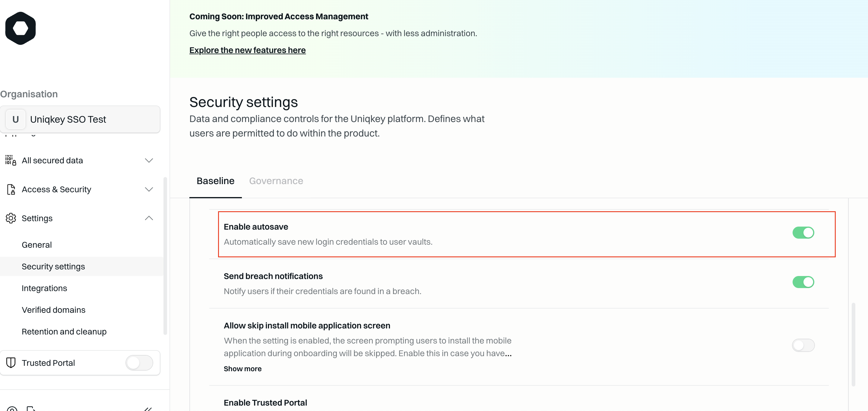The width and height of the screenshot is (868, 411).
Task: Click the 'Coming Soon: Improved Access Management' banner title
Action: (x=278, y=17)
